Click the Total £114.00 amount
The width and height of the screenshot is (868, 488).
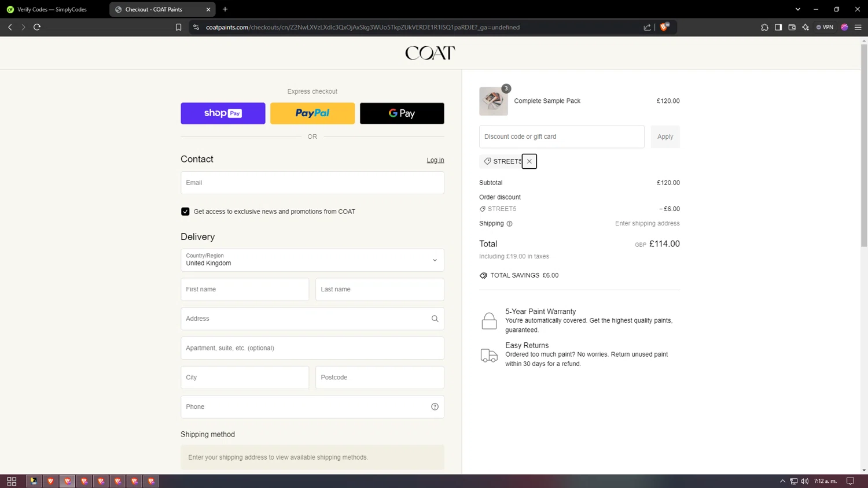coord(664,244)
